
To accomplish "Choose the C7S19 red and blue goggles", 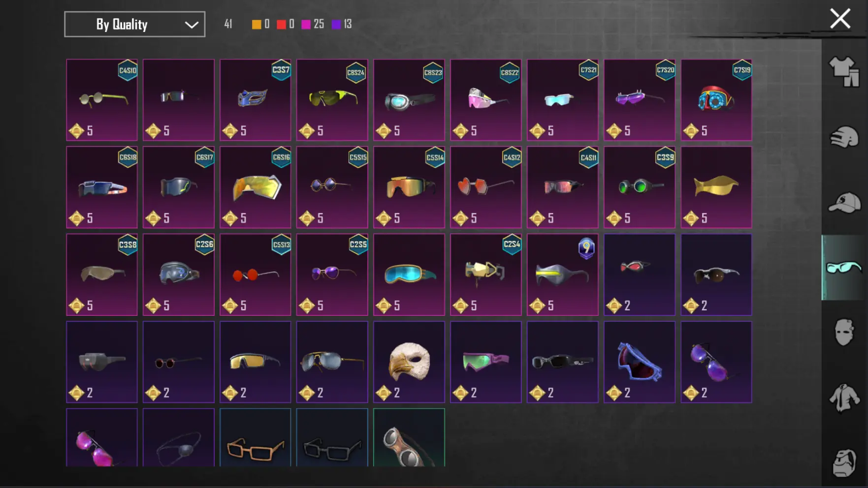I will click(x=716, y=100).
